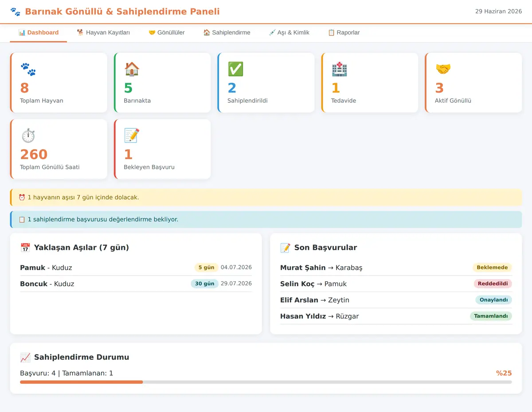Click the 5 gün badge for Pamuk
This screenshot has width=532, height=412.
(206, 268)
